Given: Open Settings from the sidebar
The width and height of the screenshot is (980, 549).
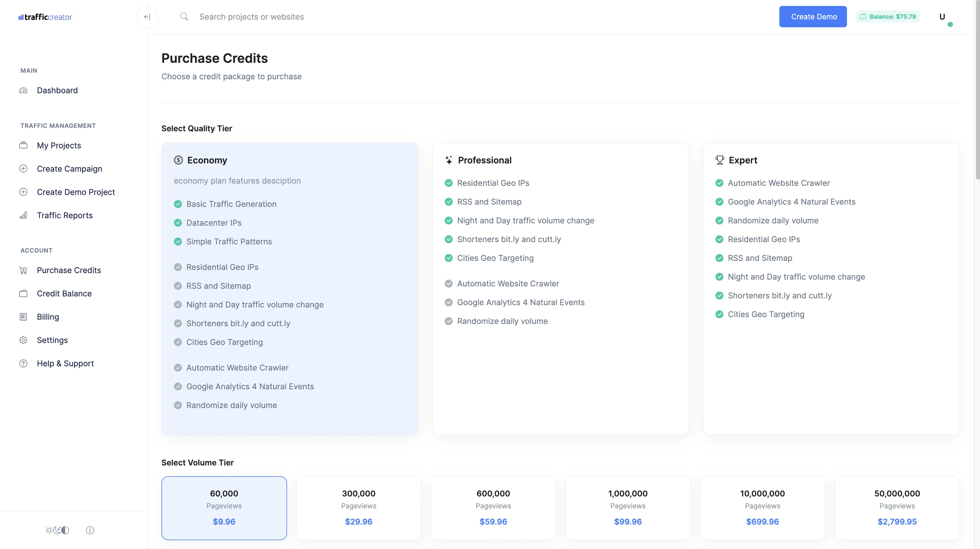Looking at the screenshot, I should (52, 340).
